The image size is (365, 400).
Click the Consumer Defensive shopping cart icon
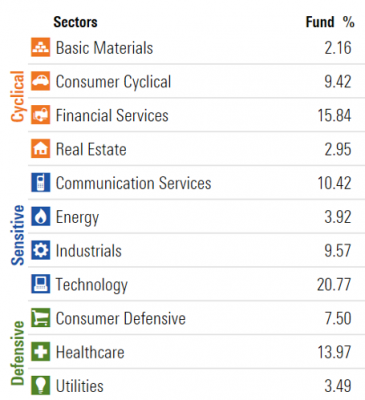(x=41, y=318)
